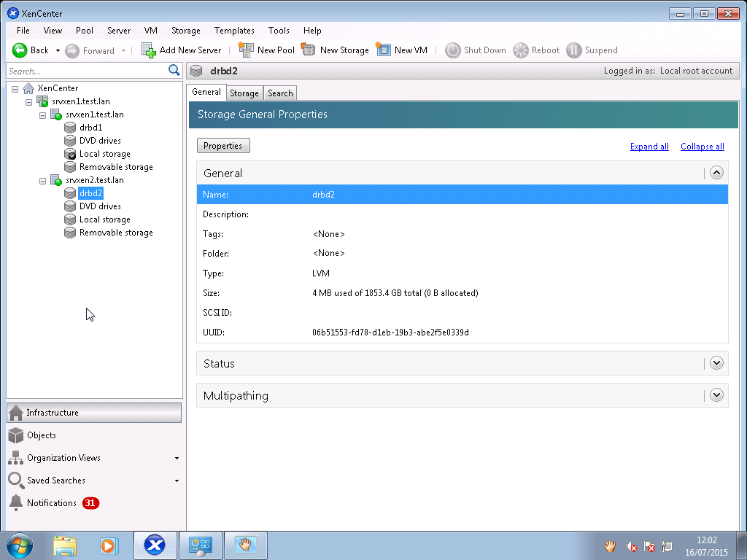
Task: Click the XenCenter taskbar icon
Action: [155, 545]
